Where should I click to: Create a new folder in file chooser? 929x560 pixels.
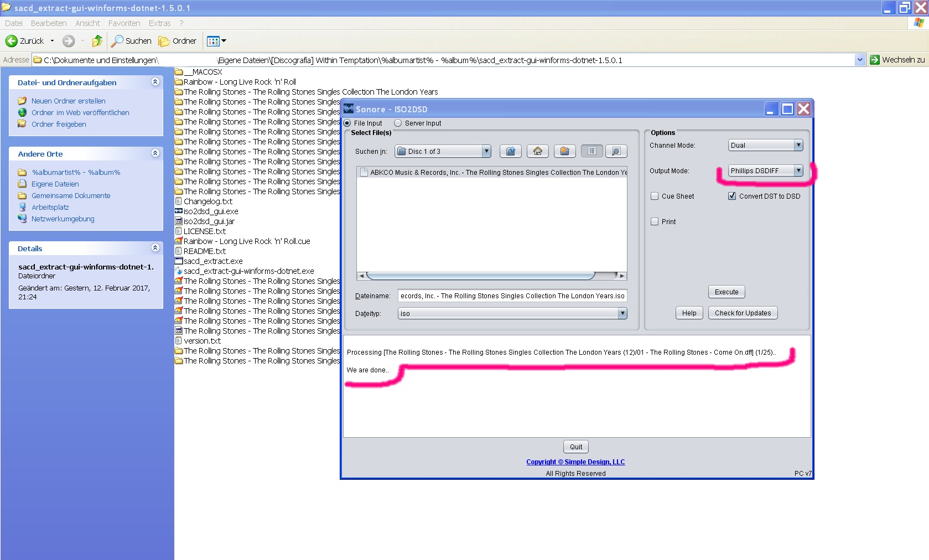point(564,151)
